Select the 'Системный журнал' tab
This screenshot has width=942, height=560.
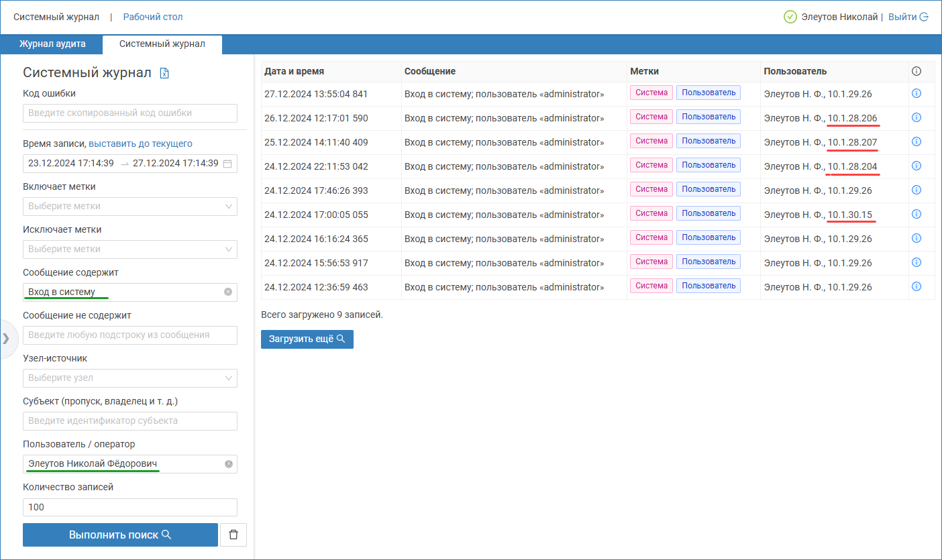(162, 44)
